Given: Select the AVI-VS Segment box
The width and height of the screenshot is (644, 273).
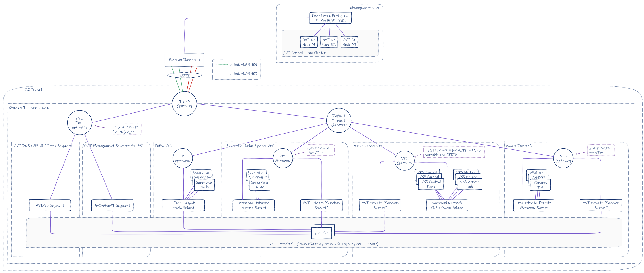Looking at the screenshot, I should click(50, 205).
